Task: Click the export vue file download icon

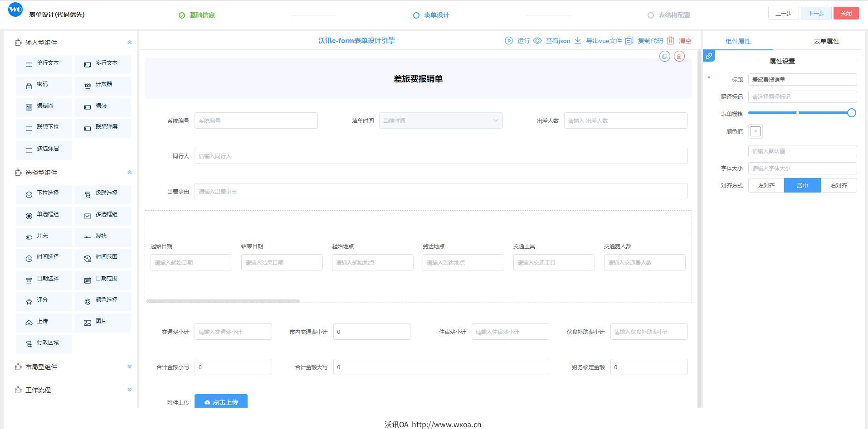Action: (578, 41)
